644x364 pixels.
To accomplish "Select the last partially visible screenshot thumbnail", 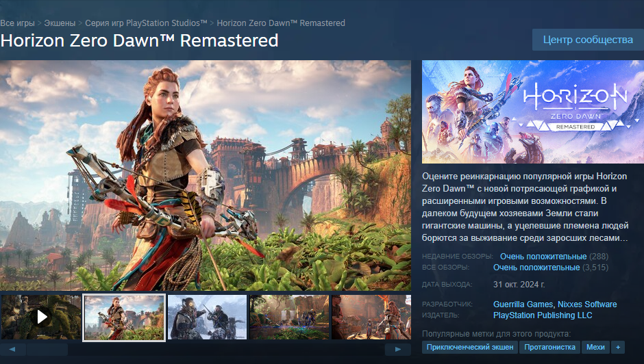I will (371, 317).
